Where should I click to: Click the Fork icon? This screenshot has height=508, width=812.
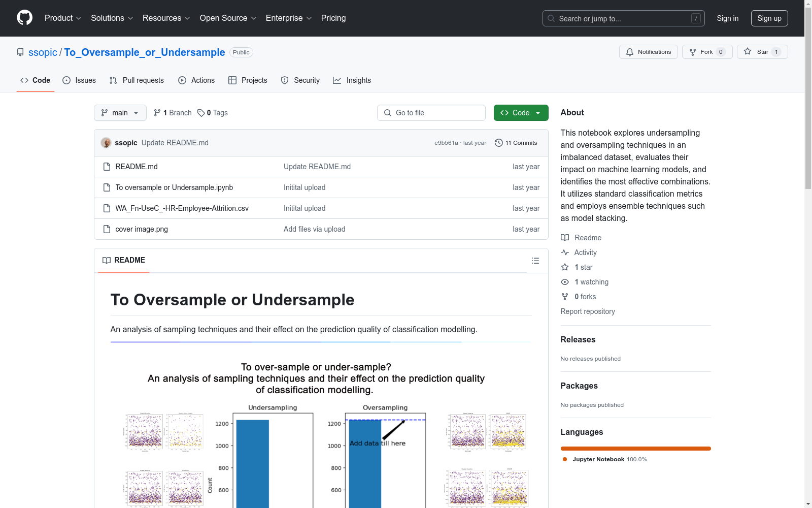(x=693, y=52)
